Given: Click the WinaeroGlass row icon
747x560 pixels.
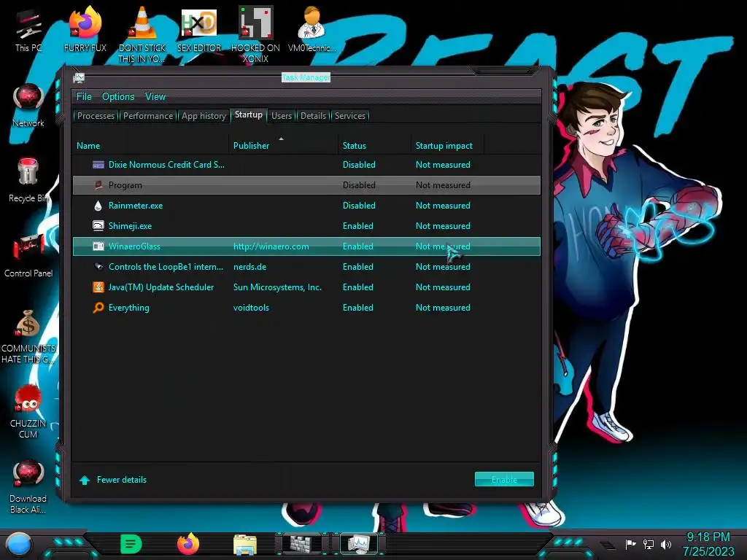Looking at the screenshot, I should click(98, 246).
